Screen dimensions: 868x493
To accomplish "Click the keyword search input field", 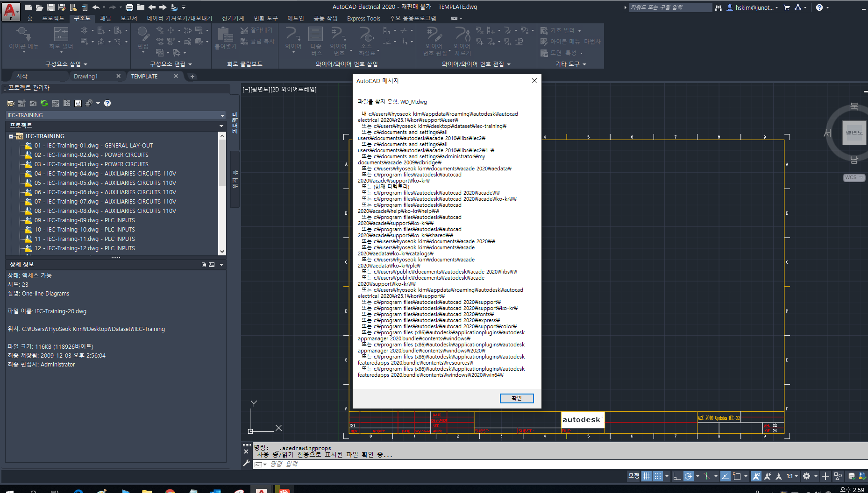I will pyautogui.click(x=670, y=7).
